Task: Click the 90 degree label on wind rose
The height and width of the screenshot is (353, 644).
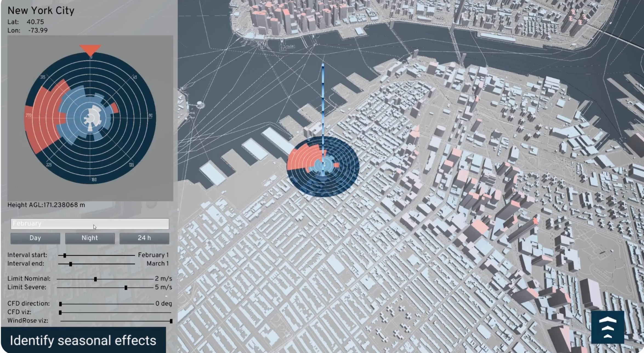Action: pos(151,116)
